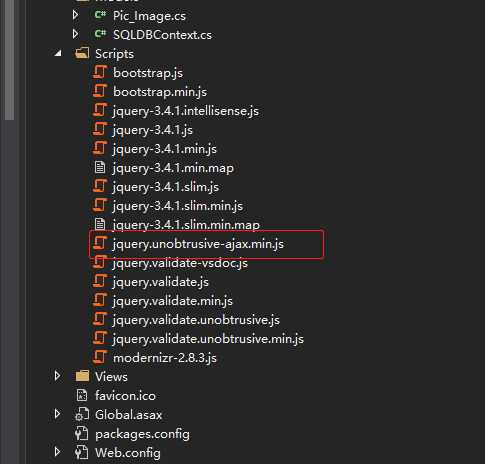Select Web.config file name
This screenshot has width=485, height=464.
coord(128,453)
